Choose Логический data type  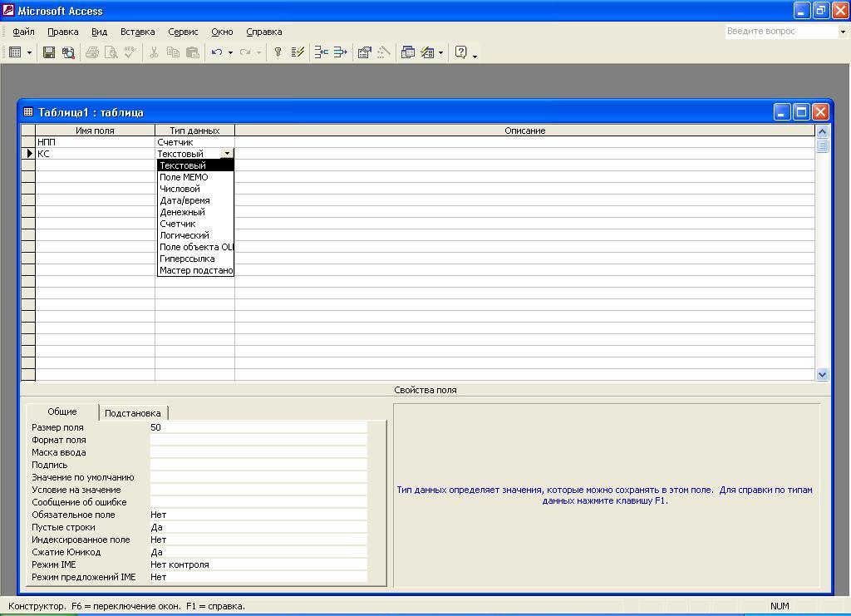[x=195, y=235]
